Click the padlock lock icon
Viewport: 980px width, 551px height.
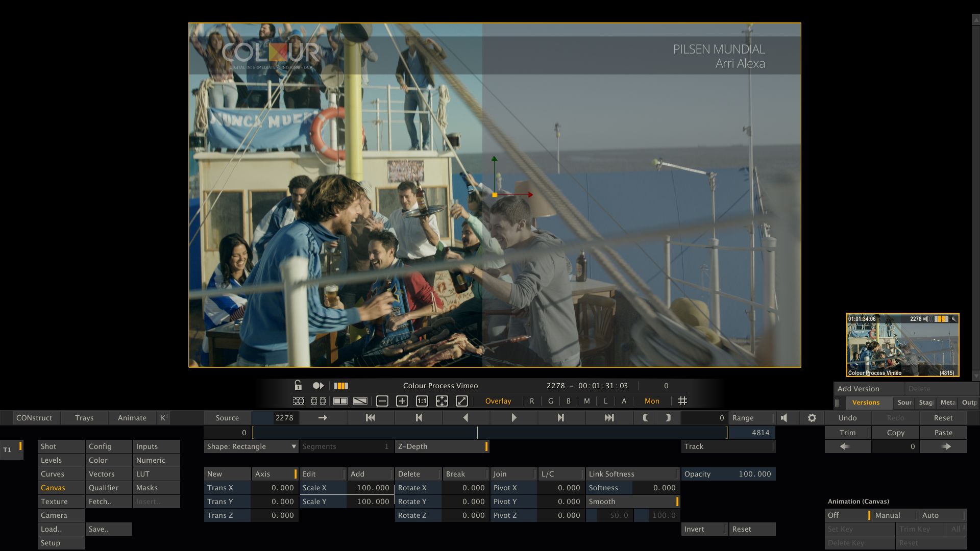coord(298,385)
